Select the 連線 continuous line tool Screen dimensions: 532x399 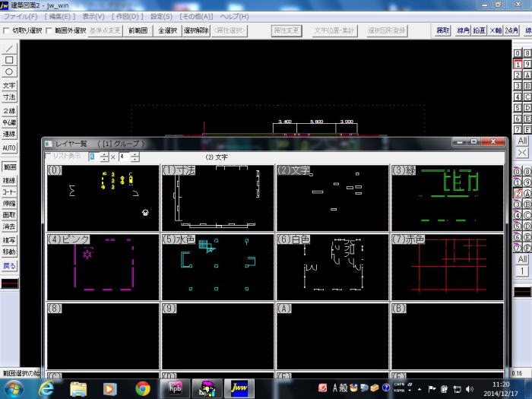[x=9, y=134]
